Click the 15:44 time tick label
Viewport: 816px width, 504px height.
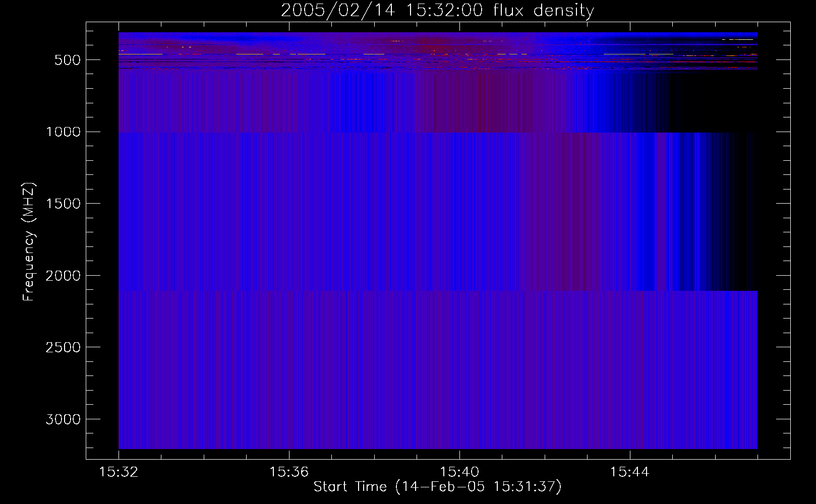click(x=629, y=472)
